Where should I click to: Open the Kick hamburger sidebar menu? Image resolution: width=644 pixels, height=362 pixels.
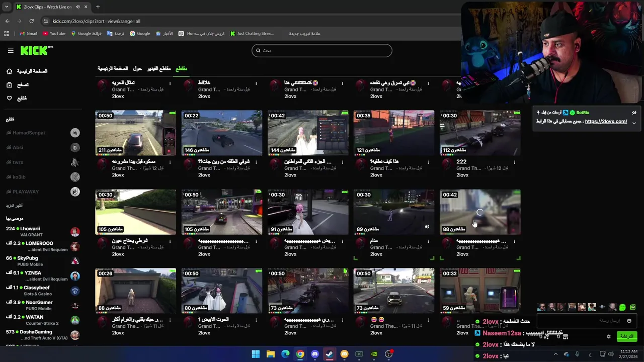pyautogui.click(x=11, y=51)
